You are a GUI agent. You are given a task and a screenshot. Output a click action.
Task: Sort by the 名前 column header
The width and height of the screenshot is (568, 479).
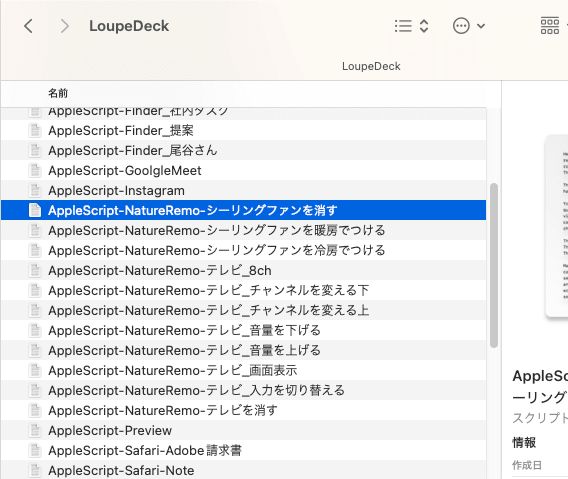click(58, 93)
